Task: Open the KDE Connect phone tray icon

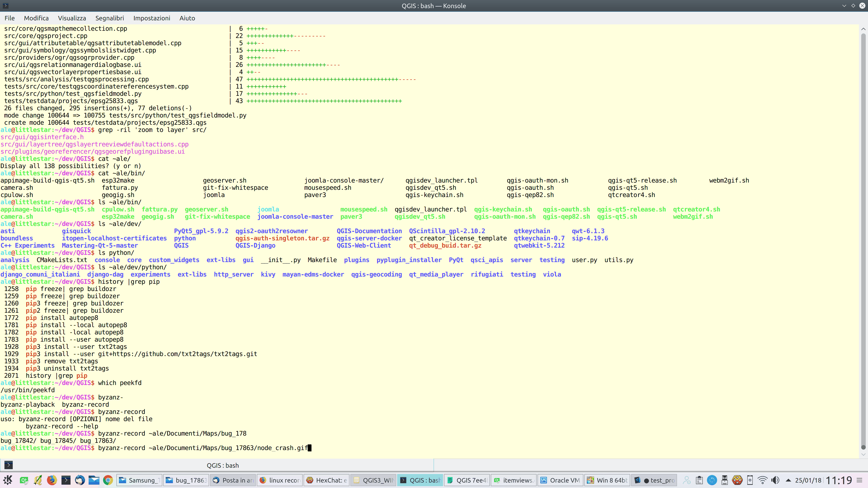Action: click(750, 480)
